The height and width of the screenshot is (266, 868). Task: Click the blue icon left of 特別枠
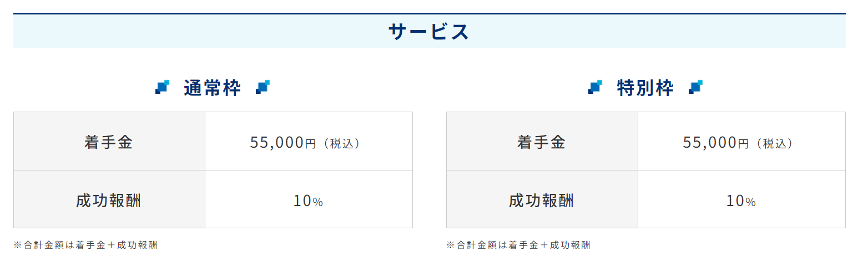(595, 87)
